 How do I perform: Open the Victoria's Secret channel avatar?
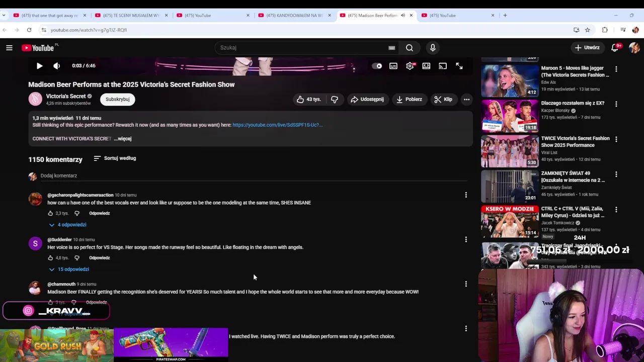(35, 99)
